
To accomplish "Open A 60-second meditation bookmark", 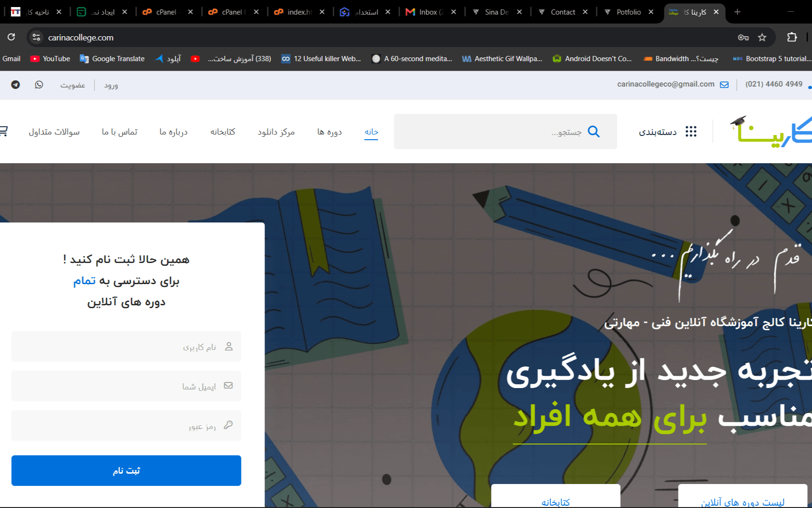I will click(x=412, y=59).
